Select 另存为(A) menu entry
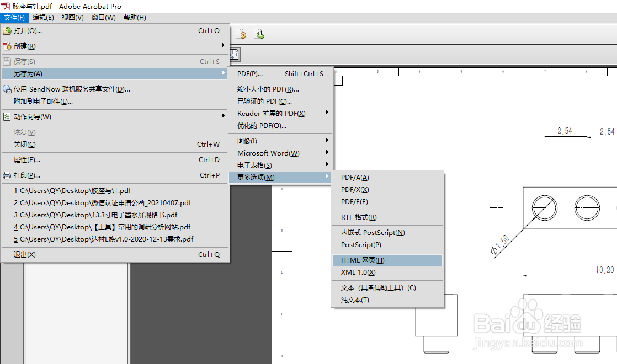Viewport: 617px width, 364px height. [x=114, y=73]
